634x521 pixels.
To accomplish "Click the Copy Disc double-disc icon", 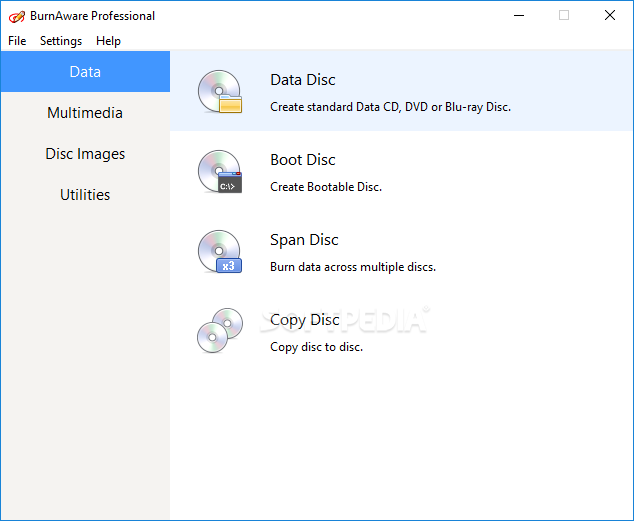I will click(x=220, y=331).
